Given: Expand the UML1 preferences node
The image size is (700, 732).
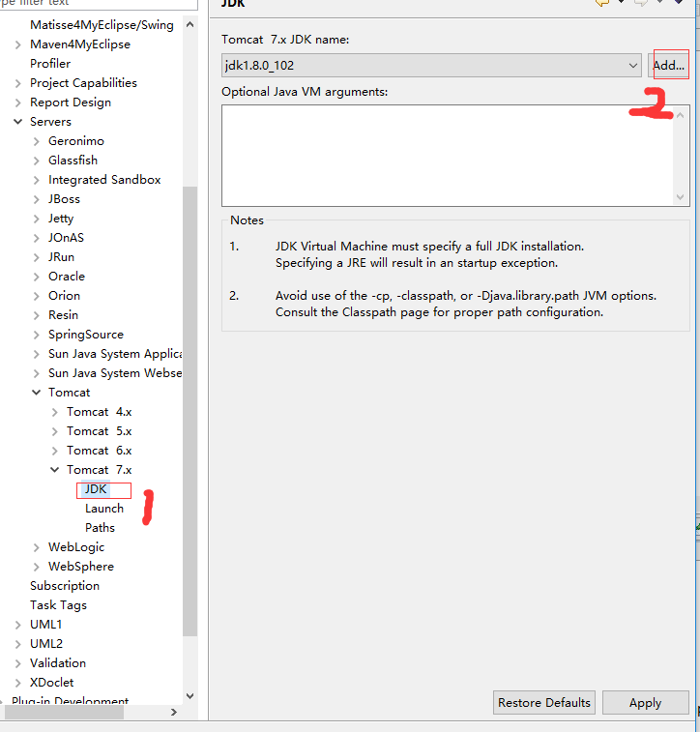Looking at the screenshot, I should click(18, 625).
